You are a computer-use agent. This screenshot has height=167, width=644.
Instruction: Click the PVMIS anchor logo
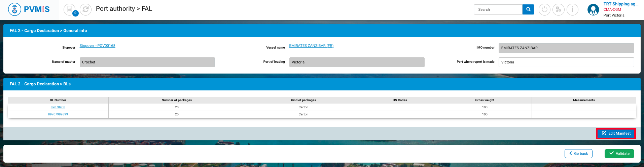(x=14, y=9)
